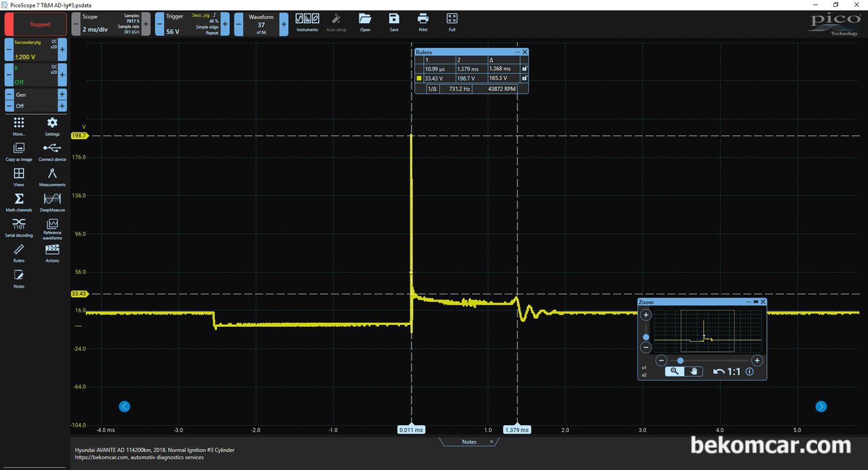The height and width of the screenshot is (470, 868).
Task: Click plus on the generator Off row
Action: click(x=62, y=106)
